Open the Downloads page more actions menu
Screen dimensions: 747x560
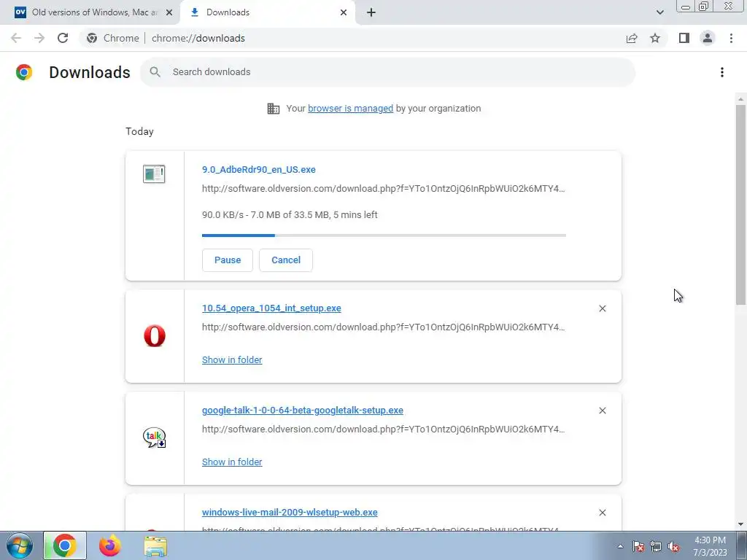(722, 72)
